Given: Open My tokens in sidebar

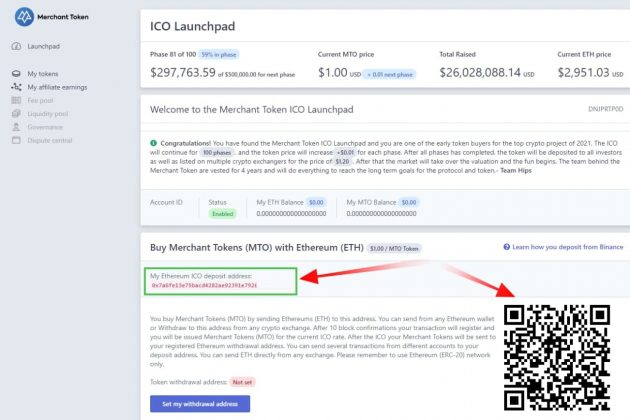Looking at the screenshot, I should pos(43,74).
